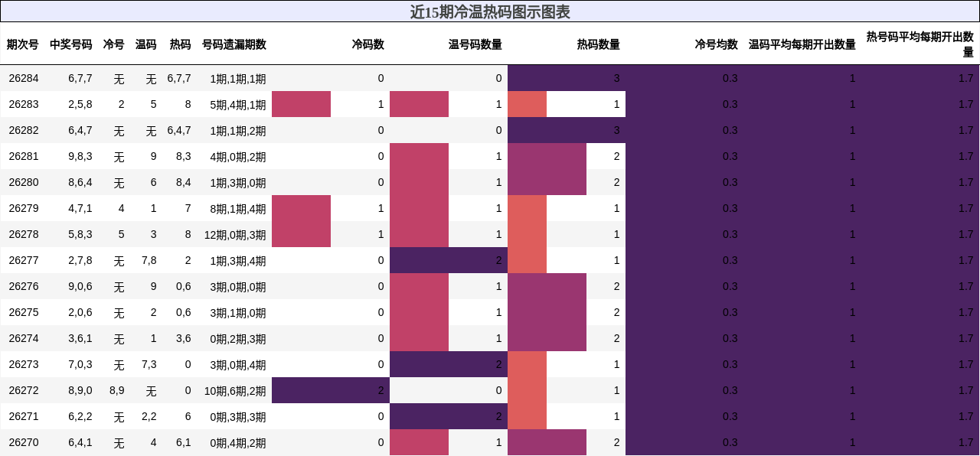This screenshot has height=456, width=980.
Task: Click warm numbers cell 7,8
Action: click(149, 260)
